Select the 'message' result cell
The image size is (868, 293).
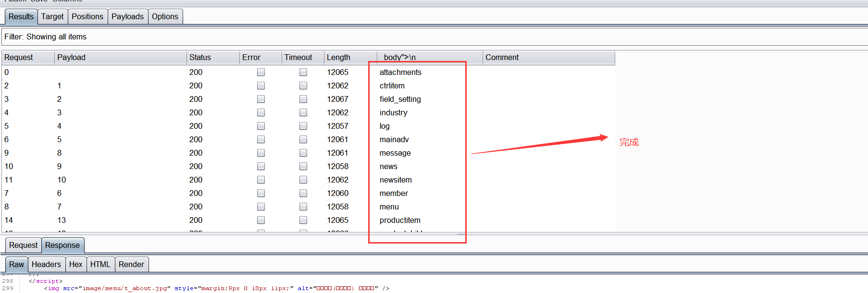395,153
